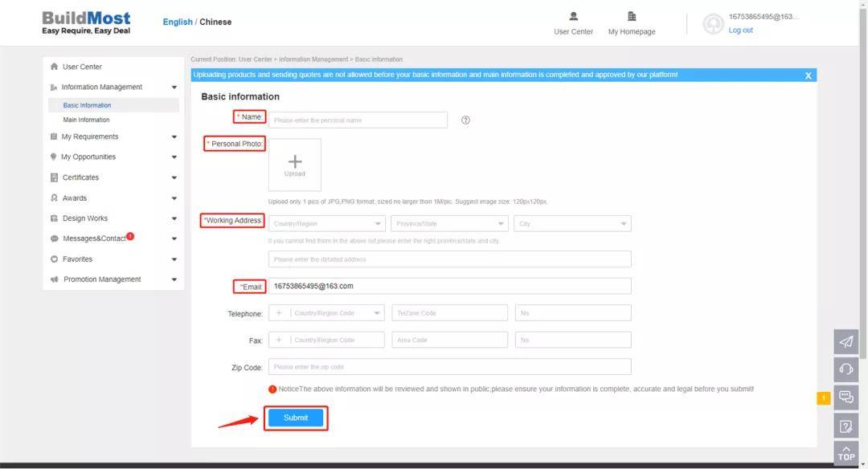
Task: Click the paper plane icon on right sidebar
Action: (x=845, y=342)
